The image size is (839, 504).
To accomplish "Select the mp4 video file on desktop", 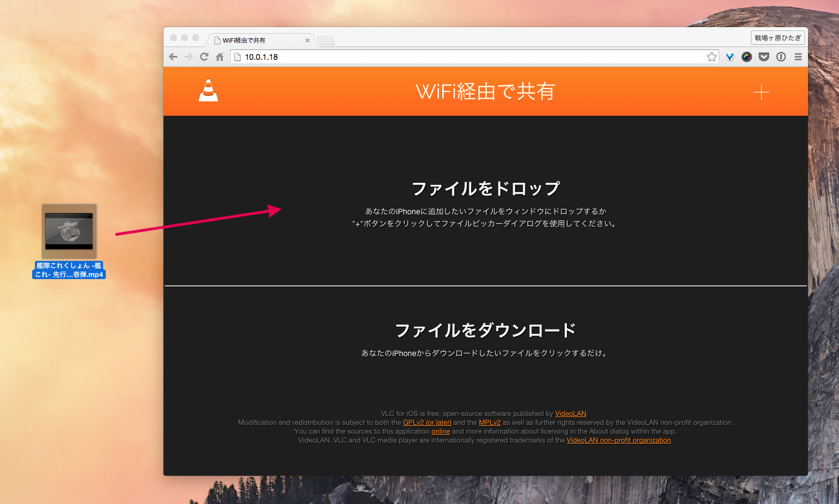I will point(69,231).
